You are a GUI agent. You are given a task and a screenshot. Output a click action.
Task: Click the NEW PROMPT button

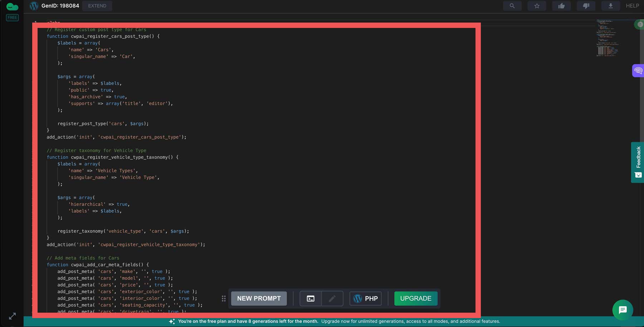259,298
